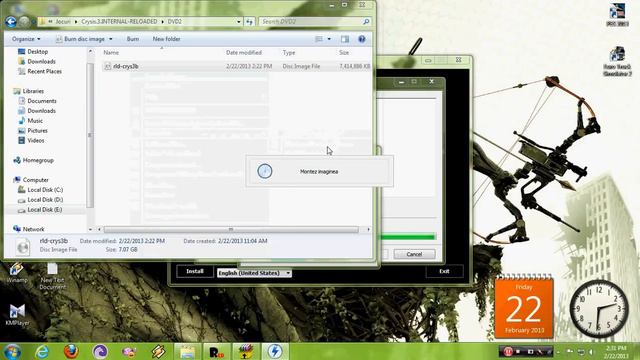Sort by the Date modified column header
Image resolution: width=640 pixels, height=360 pixels.
244,53
